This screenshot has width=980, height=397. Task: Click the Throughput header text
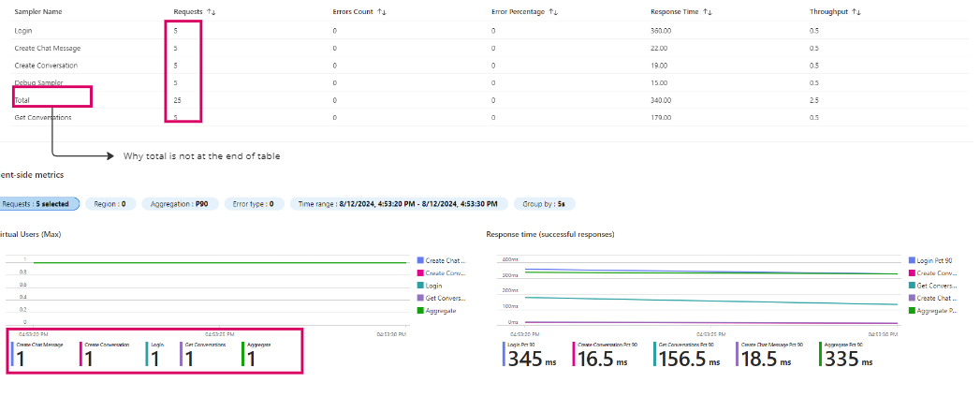pyautogui.click(x=828, y=12)
